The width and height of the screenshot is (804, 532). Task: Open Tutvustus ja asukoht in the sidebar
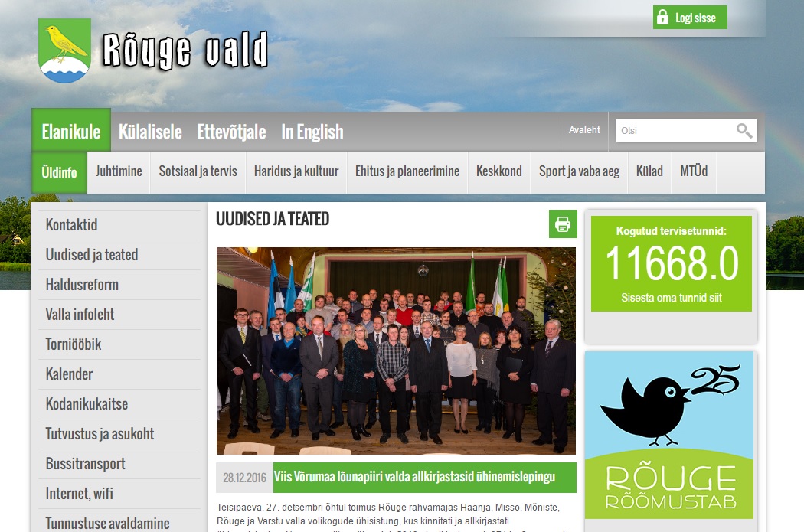(119, 434)
